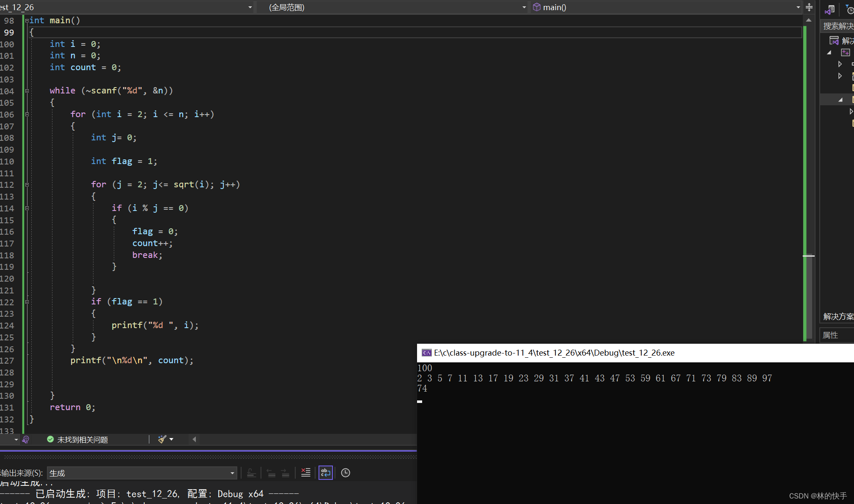Collapse the while loop fold at line 104
The height and width of the screenshot is (504, 854).
27,91
